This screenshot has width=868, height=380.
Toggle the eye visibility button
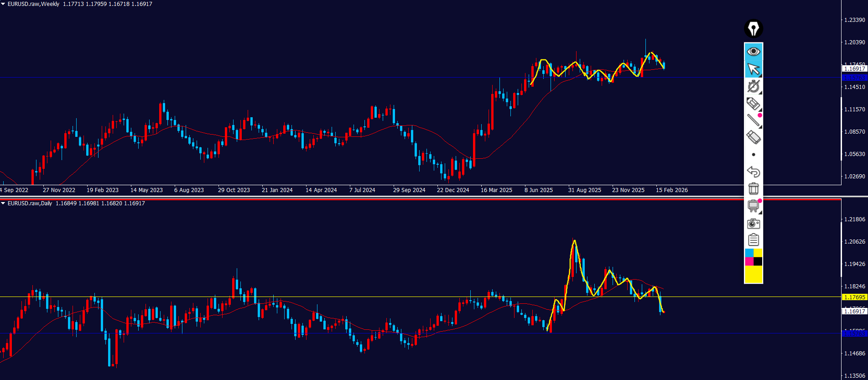[x=753, y=52]
